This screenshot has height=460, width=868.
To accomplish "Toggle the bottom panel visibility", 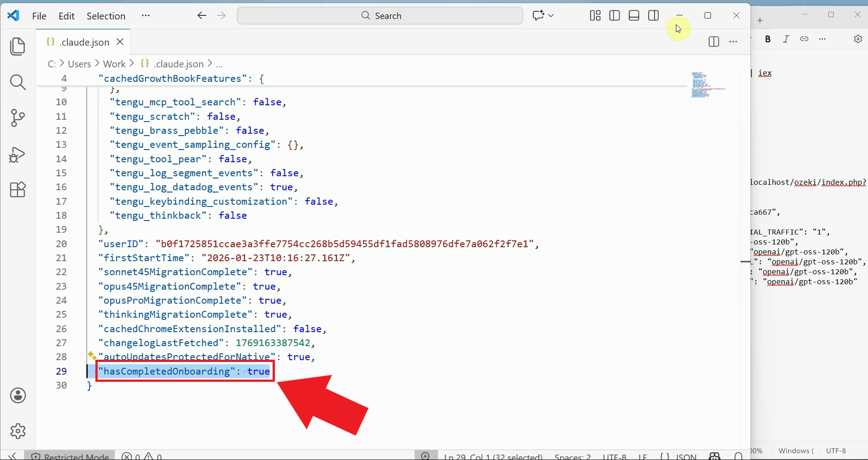I will pyautogui.click(x=633, y=15).
